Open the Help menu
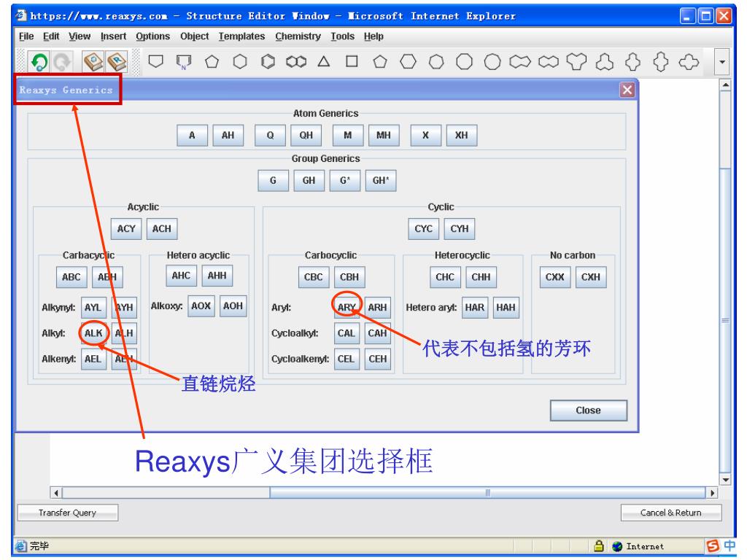 (x=373, y=36)
